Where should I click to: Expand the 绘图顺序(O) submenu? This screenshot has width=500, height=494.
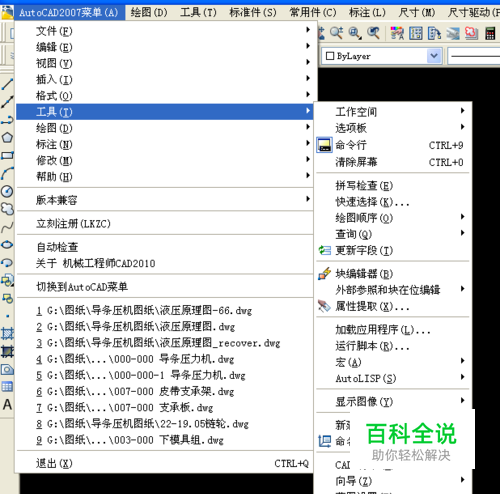click(x=393, y=218)
